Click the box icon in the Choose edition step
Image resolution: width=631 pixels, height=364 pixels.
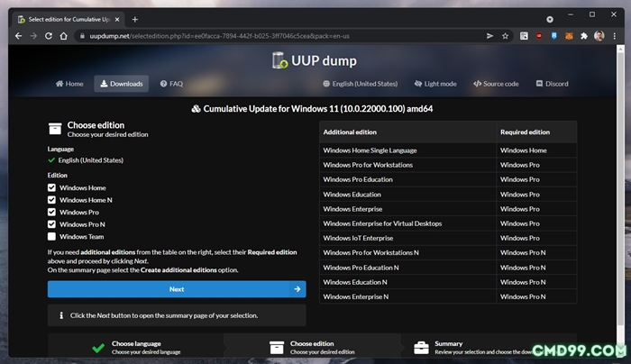pos(277,348)
